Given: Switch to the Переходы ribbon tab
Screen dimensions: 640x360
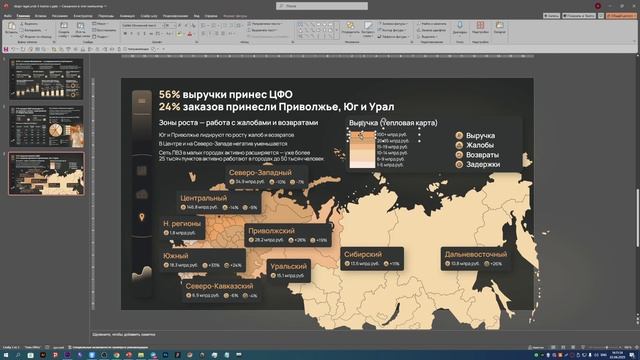Looking at the screenshot, I should [x=106, y=16].
